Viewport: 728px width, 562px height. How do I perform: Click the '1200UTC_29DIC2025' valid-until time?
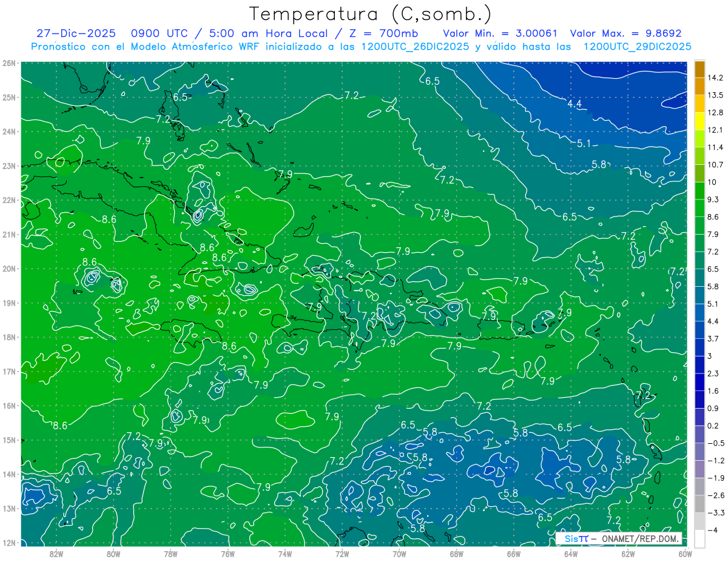(637, 47)
